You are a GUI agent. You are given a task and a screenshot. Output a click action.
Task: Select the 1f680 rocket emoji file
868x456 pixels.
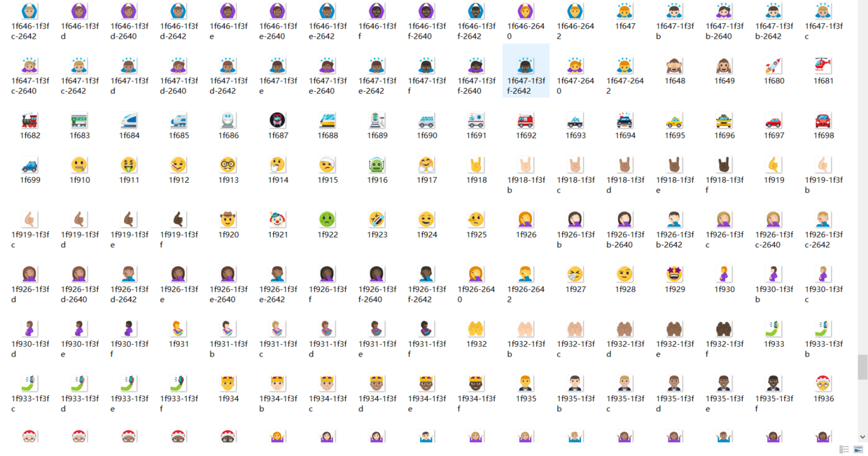(x=773, y=71)
